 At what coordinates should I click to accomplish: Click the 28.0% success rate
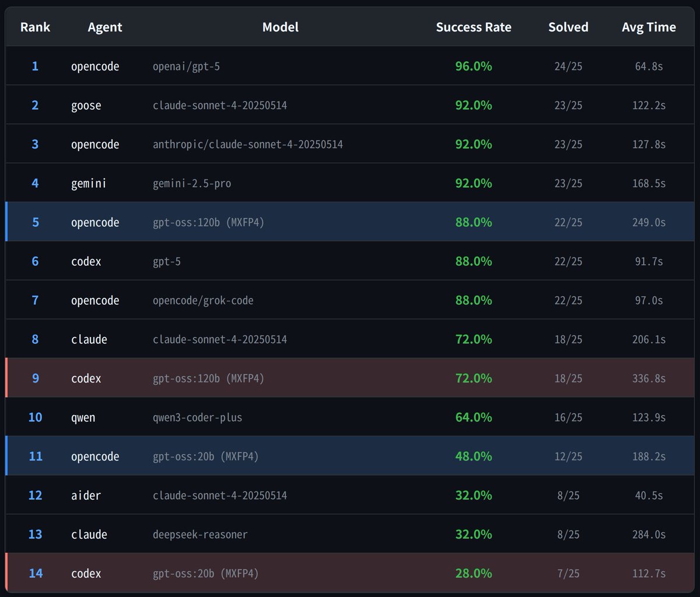474,574
